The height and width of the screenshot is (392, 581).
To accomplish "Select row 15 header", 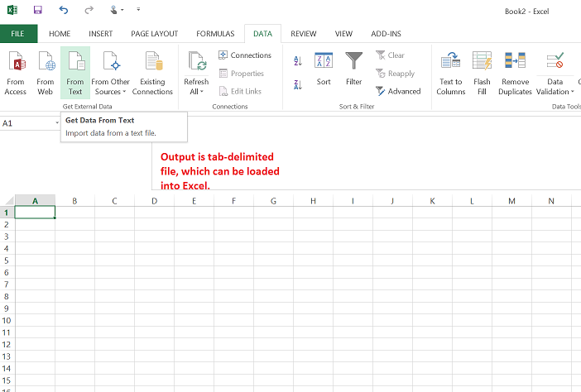I will 7,380.
